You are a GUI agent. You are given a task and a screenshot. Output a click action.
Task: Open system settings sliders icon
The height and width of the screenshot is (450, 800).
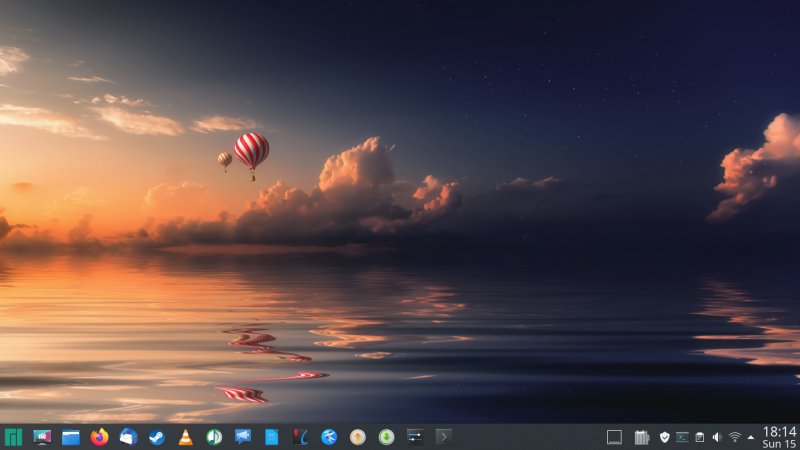(415, 437)
